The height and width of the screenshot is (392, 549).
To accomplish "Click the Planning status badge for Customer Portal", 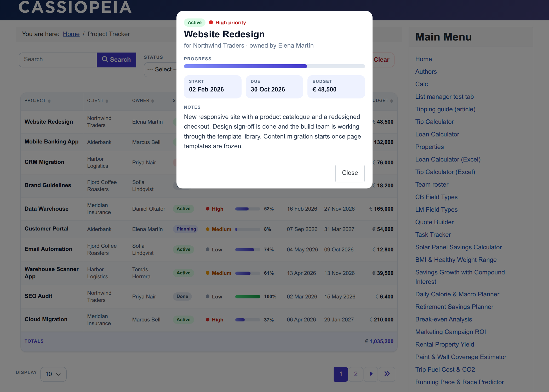I will (x=186, y=229).
